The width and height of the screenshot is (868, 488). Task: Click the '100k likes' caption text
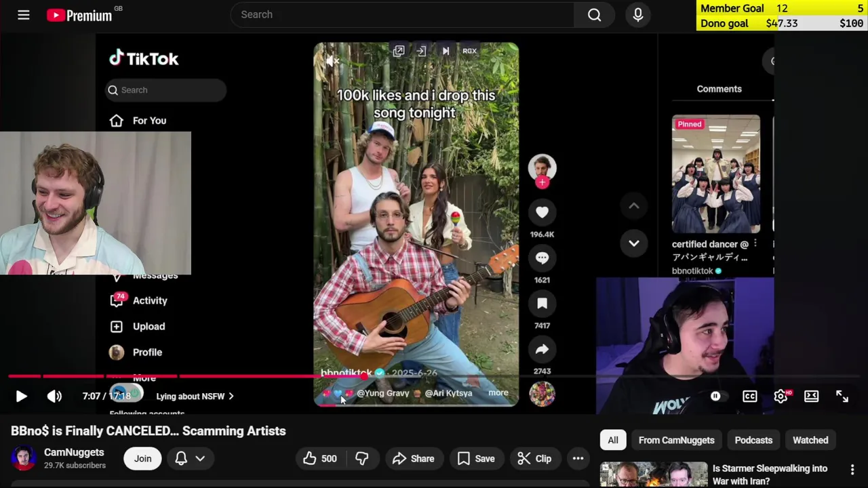(x=416, y=104)
